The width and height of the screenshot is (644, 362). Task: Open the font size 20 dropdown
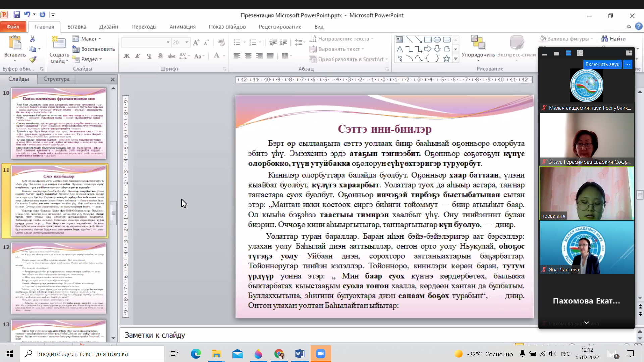(x=187, y=42)
